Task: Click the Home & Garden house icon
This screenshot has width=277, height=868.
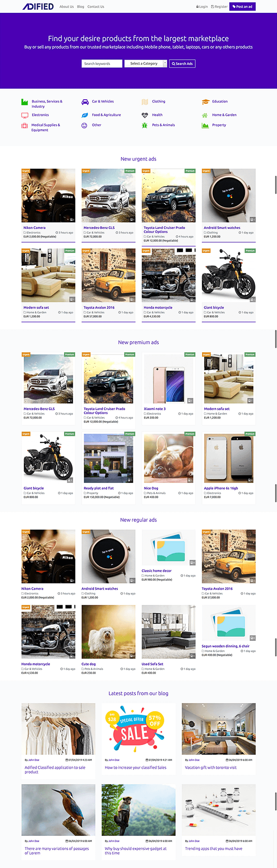Action: click(205, 115)
